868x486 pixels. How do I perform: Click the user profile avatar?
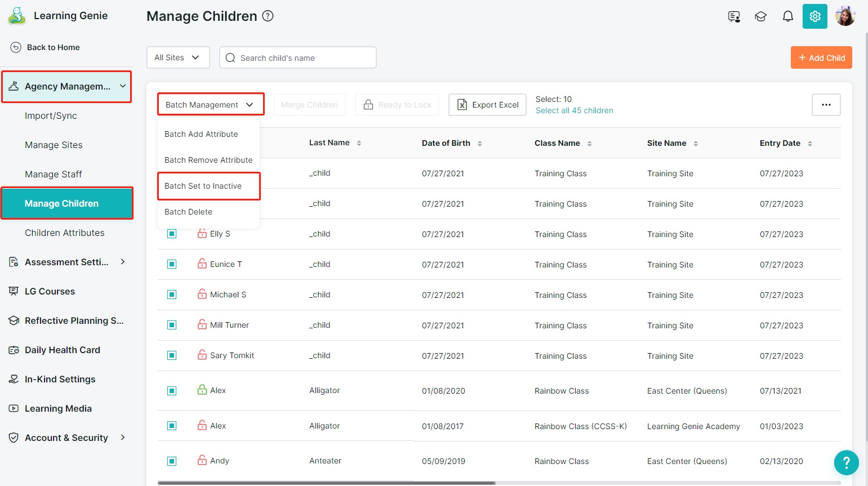[x=844, y=16]
